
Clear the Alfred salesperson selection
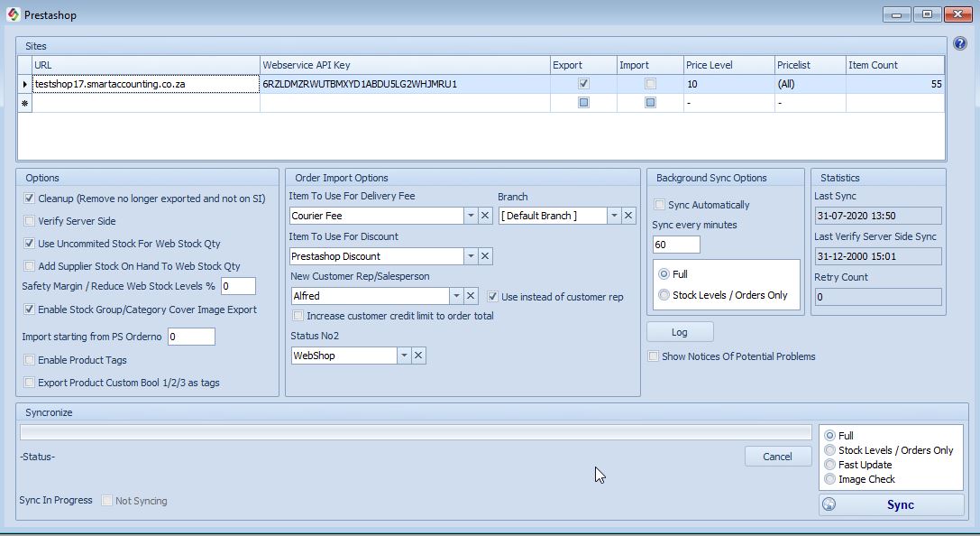(x=471, y=296)
